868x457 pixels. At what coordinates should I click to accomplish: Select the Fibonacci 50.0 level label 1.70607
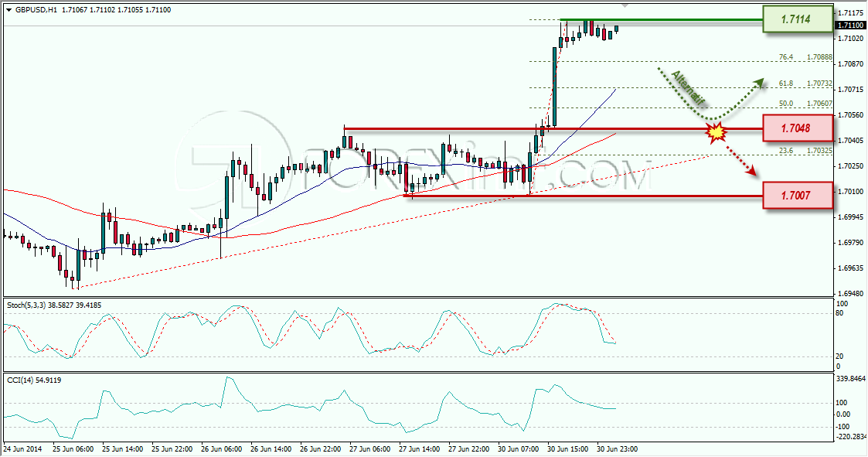(819, 104)
